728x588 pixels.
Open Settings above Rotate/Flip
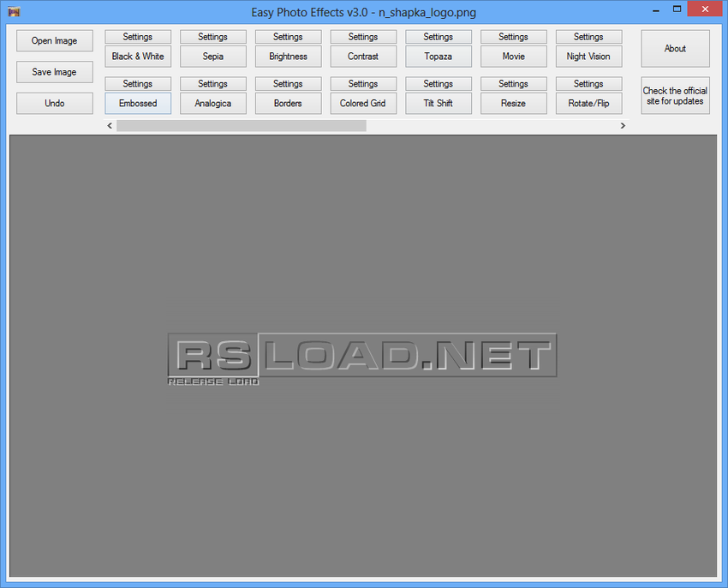pyautogui.click(x=588, y=84)
